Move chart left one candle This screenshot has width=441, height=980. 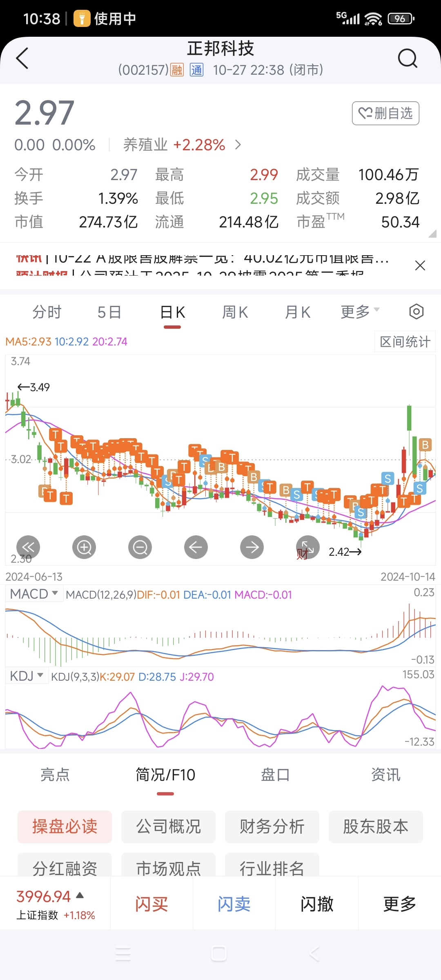pyautogui.click(x=196, y=547)
